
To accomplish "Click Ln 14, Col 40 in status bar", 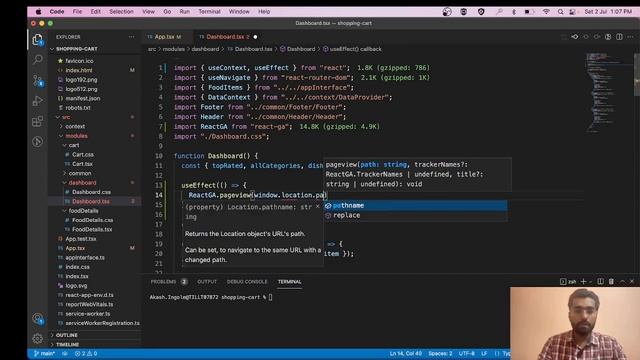I will click(406, 353).
